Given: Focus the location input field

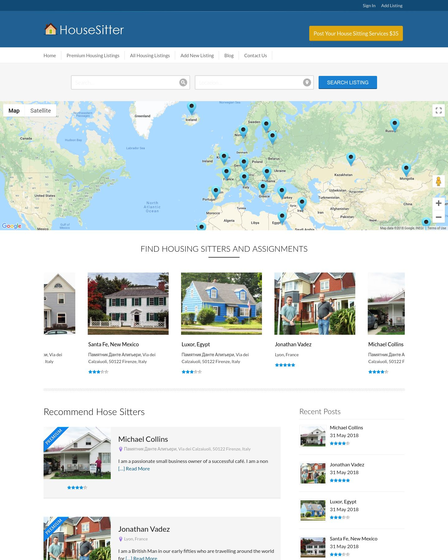Looking at the screenshot, I should click(x=254, y=82).
